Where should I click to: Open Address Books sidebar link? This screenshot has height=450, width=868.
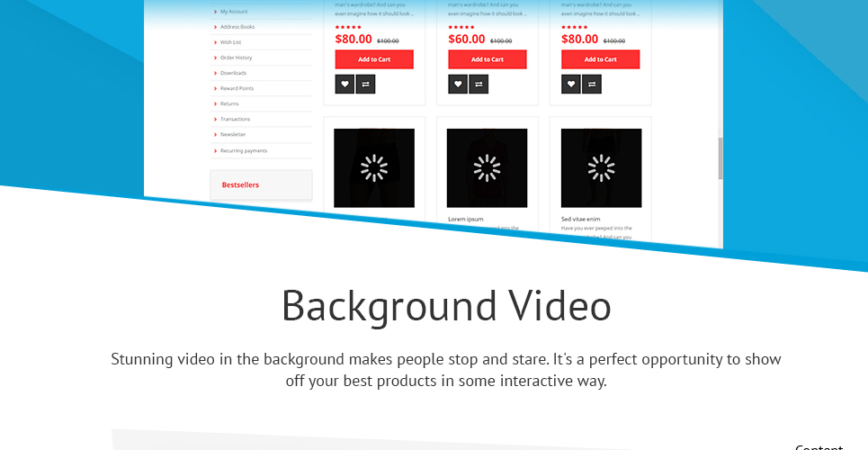point(237,27)
